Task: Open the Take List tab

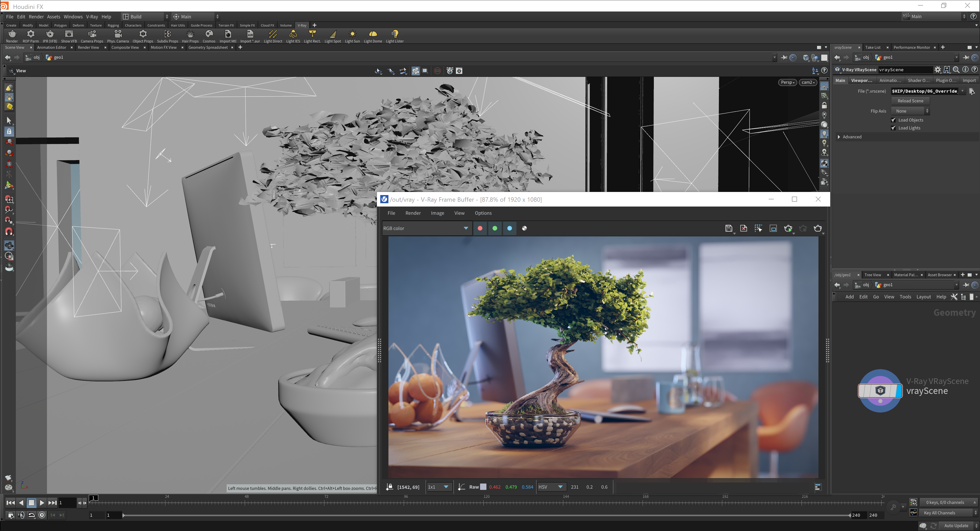Action: tap(873, 47)
